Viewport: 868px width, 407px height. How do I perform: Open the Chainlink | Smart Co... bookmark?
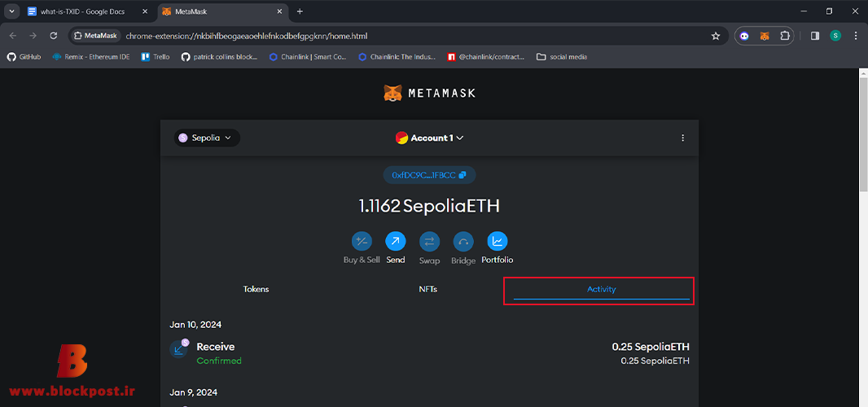pyautogui.click(x=308, y=56)
